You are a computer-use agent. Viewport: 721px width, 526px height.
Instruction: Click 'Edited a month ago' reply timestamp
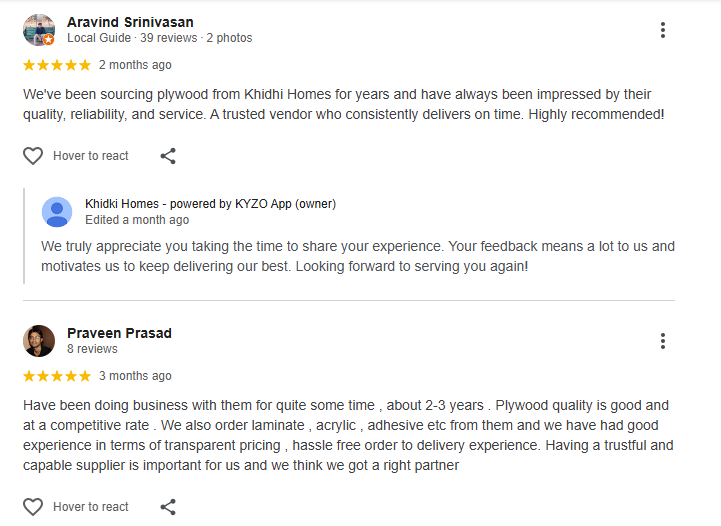(137, 220)
